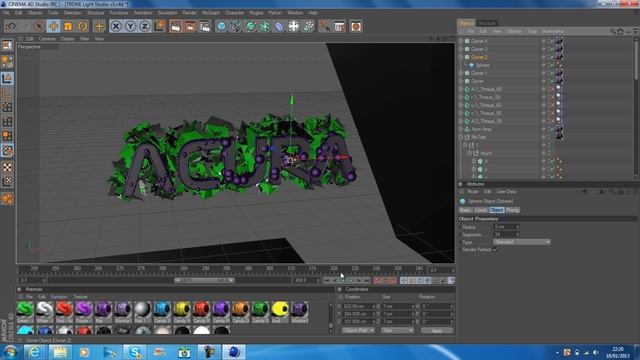Click the Render View clapperboard icon
The image size is (640, 360).
tap(176, 27)
